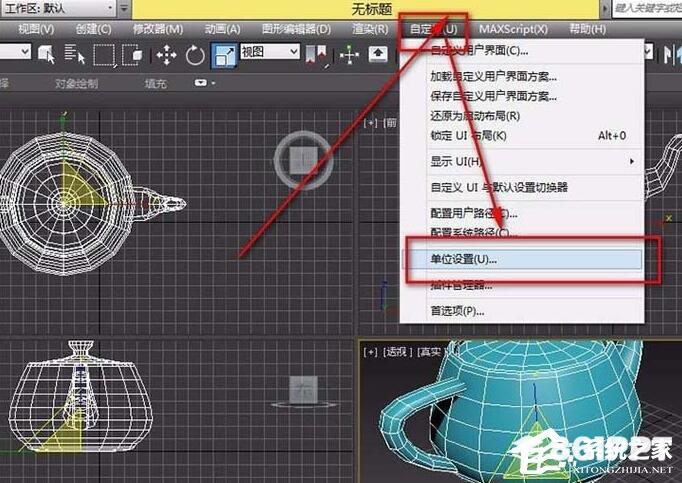Select 自定义 UI 与默认设置切换器 entry
682x483 pixels.
point(522,188)
